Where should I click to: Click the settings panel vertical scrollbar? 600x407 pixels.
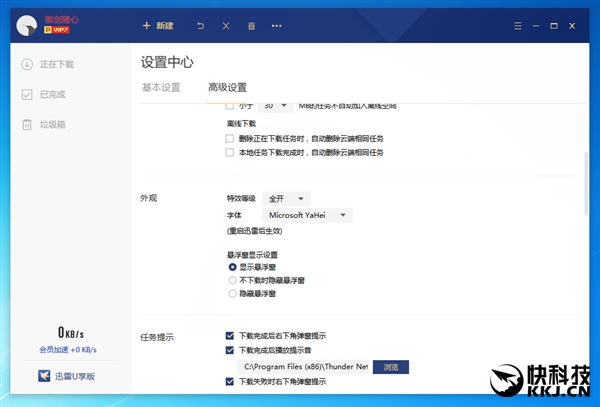click(585, 184)
